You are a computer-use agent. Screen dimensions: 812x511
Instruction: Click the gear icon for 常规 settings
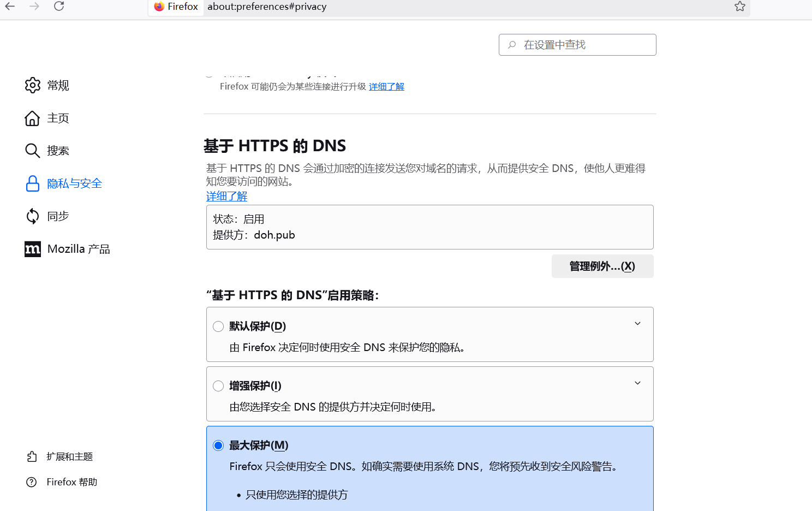pyautogui.click(x=33, y=85)
